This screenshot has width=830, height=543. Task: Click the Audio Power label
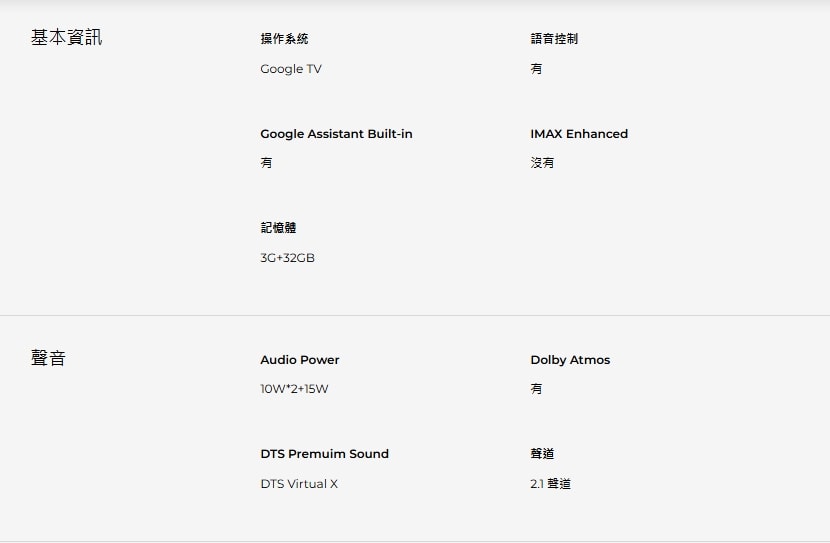[300, 360]
